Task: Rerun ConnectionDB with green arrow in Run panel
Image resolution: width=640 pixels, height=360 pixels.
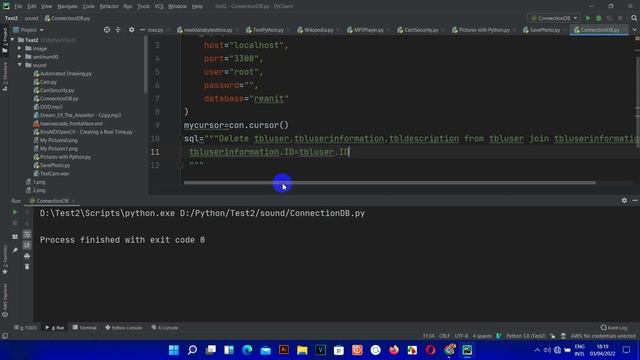Action: [15, 212]
